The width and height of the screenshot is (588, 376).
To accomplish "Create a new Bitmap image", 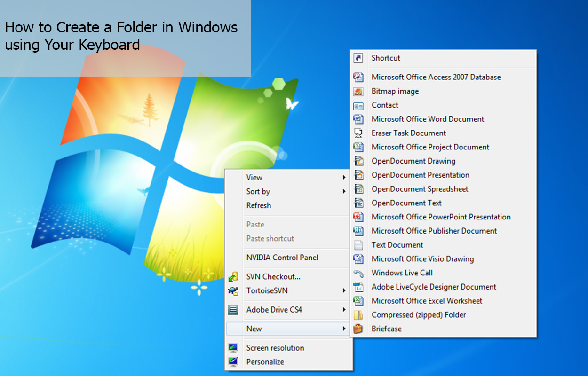I will coord(443,91).
